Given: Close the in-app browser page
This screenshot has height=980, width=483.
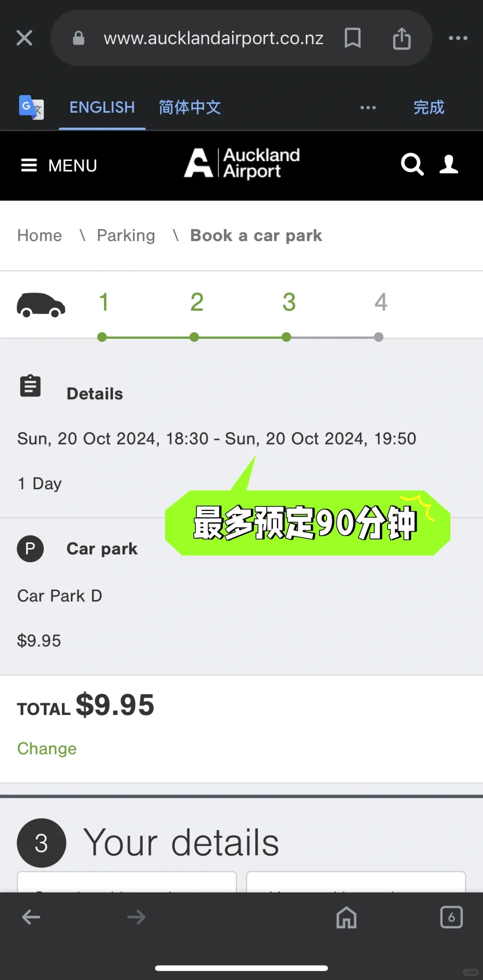Looking at the screenshot, I should [x=24, y=38].
